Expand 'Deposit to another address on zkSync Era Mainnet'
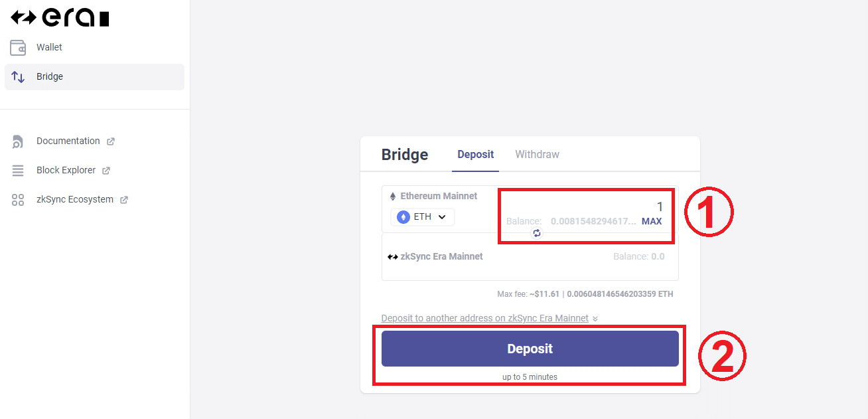 pos(484,318)
